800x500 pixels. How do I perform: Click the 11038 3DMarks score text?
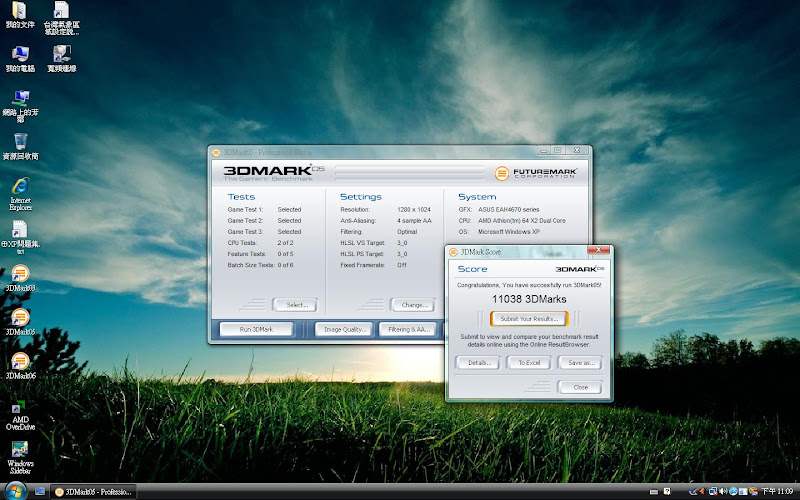pyautogui.click(x=529, y=299)
